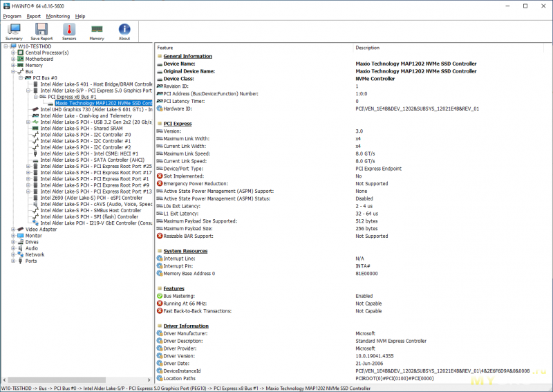The image size is (553, 392).
Task: Click the Intel UHD Graphics 730 card icon
Action: tap(35, 109)
